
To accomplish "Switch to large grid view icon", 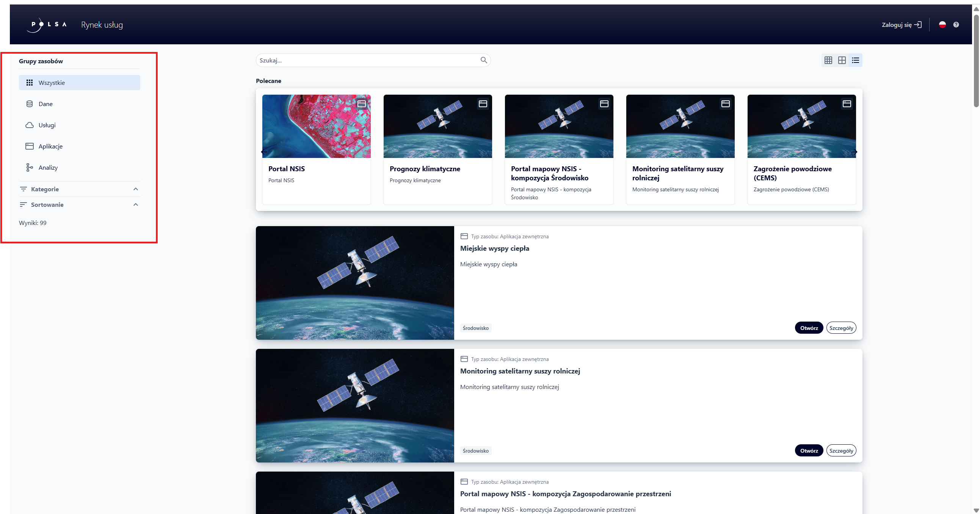I will [842, 60].
